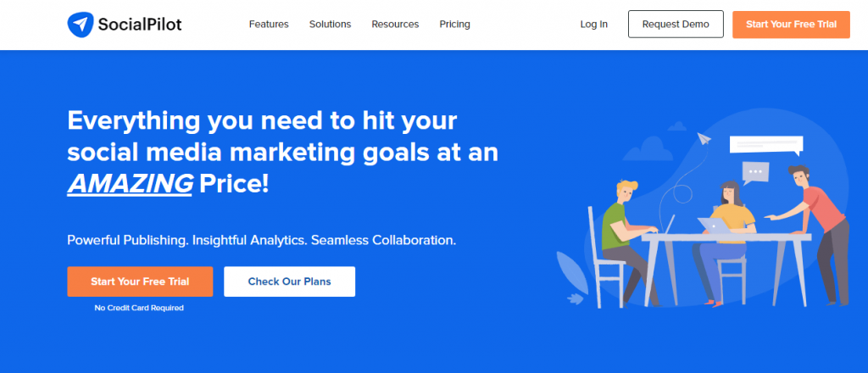This screenshot has height=373, width=868.
Task: Click the Check Our Plans button
Action: (290, 281)
